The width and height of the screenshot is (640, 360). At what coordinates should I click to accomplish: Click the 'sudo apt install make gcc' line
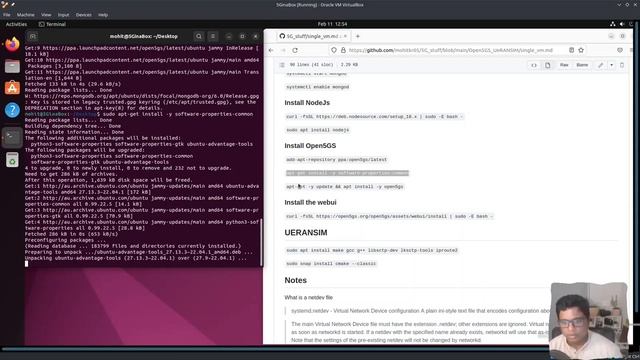click(372, 250)
